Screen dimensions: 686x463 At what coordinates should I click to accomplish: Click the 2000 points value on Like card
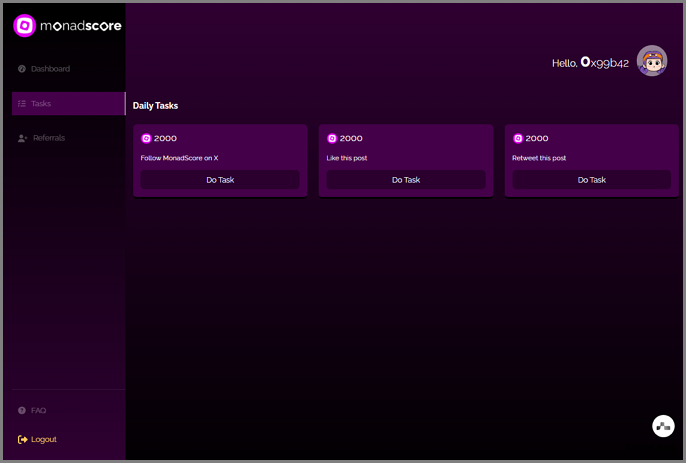pos(351,139)
